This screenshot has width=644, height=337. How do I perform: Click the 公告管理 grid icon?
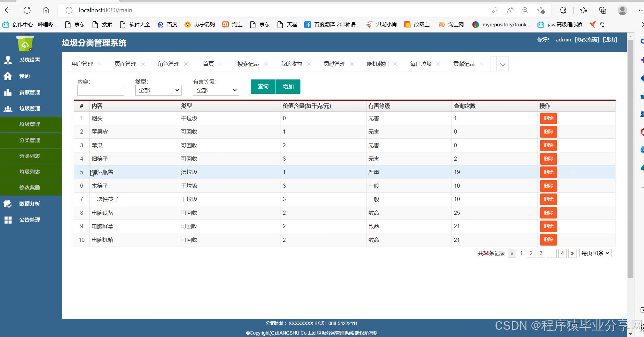tap(8, 220)
